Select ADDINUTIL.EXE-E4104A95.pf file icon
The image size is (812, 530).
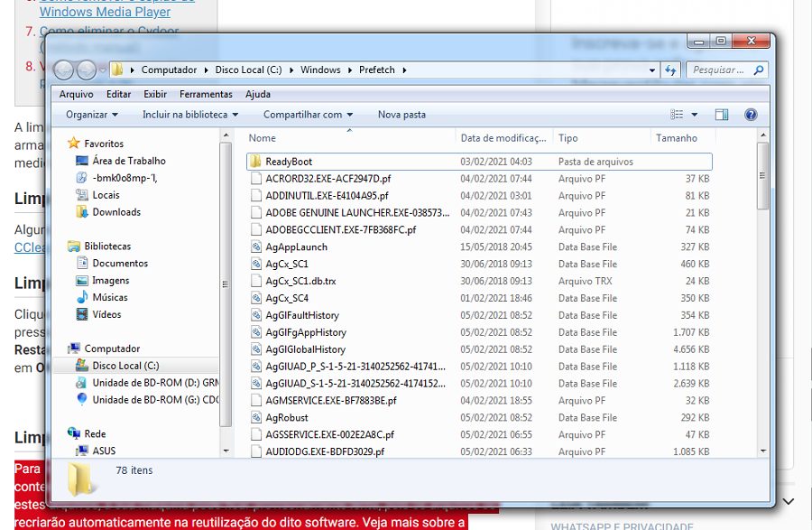pos(256,196)
